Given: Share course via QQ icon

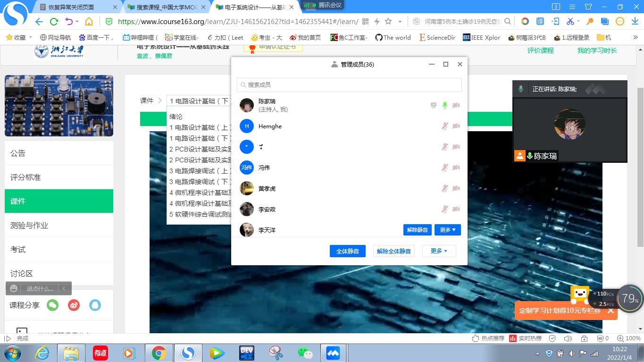Looking at the screenshot, I should 95,305.
